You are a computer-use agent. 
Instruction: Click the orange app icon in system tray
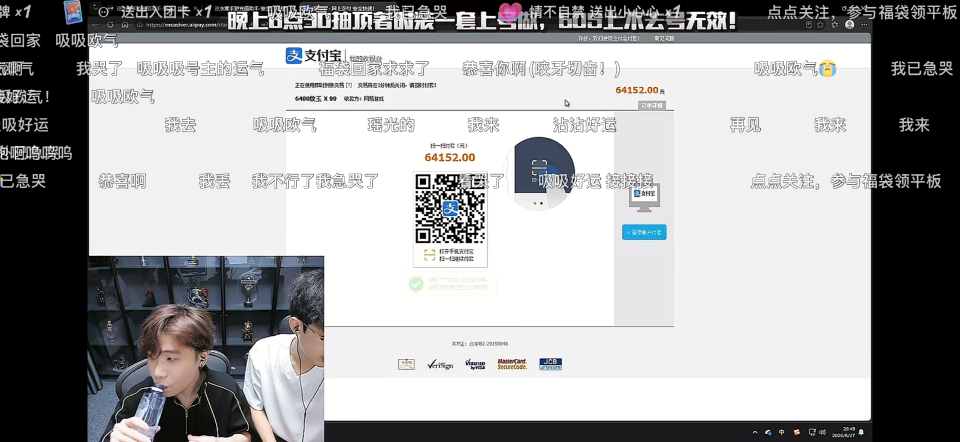click(797, 432)
